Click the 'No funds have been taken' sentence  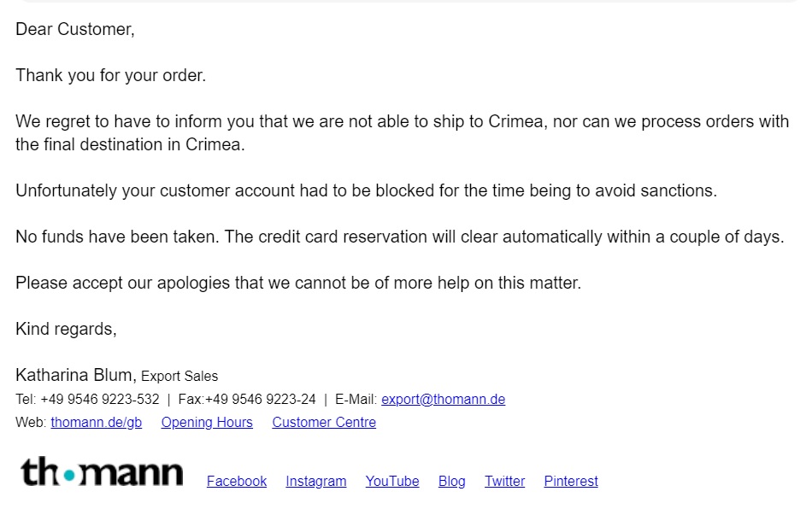pos(399,237)
